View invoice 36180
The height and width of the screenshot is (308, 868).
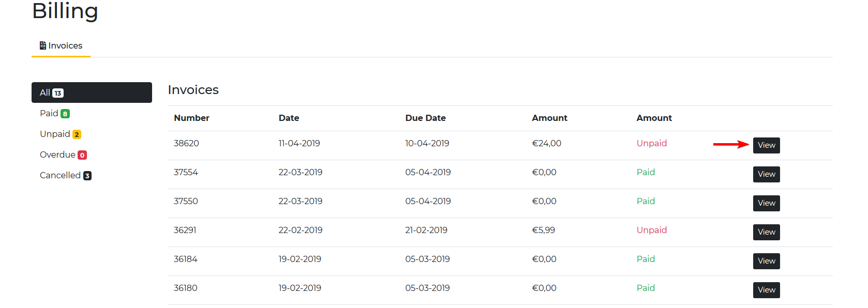click(x=766, y=290)
